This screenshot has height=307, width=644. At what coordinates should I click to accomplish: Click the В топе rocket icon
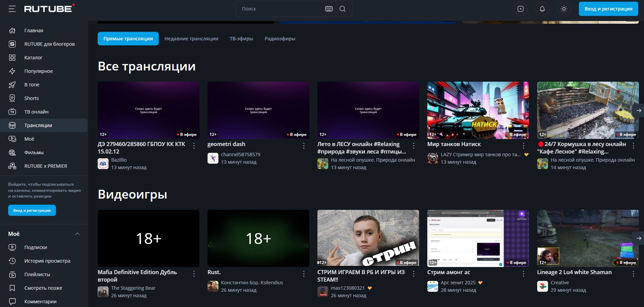12,85
